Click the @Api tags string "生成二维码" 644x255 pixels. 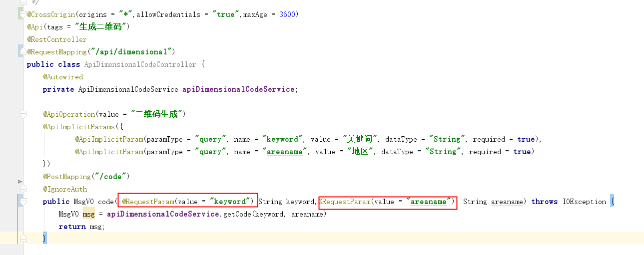101,27
